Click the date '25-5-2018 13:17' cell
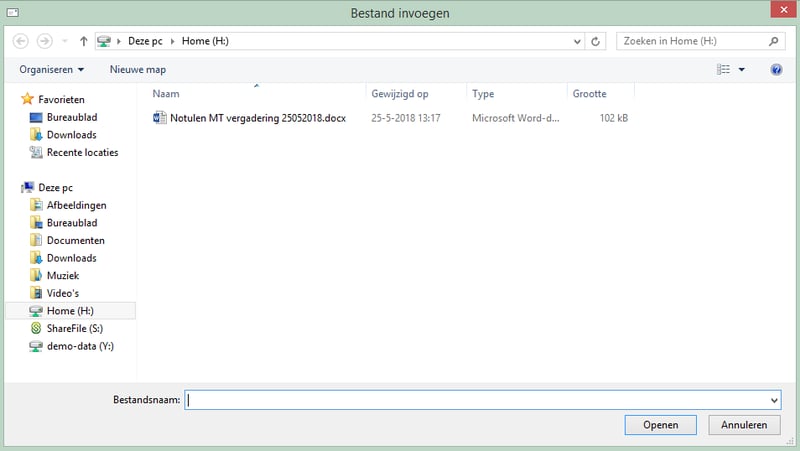The image size is (800, 451). (406, 118)
